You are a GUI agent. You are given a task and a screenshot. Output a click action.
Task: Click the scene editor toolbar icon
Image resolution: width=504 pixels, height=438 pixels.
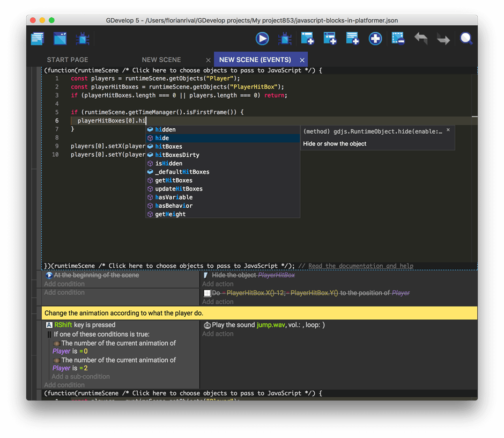(60, 39)
